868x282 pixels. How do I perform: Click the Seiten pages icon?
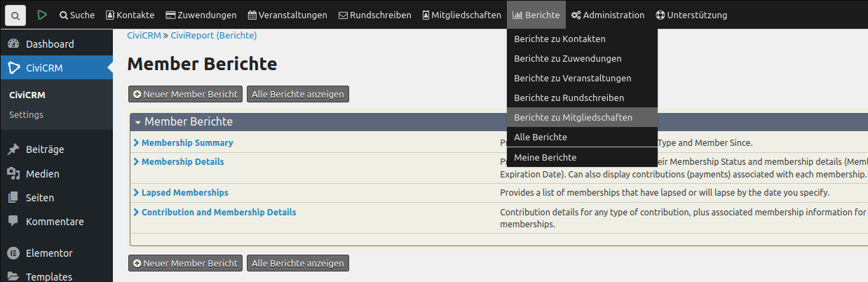click(13, 198)
